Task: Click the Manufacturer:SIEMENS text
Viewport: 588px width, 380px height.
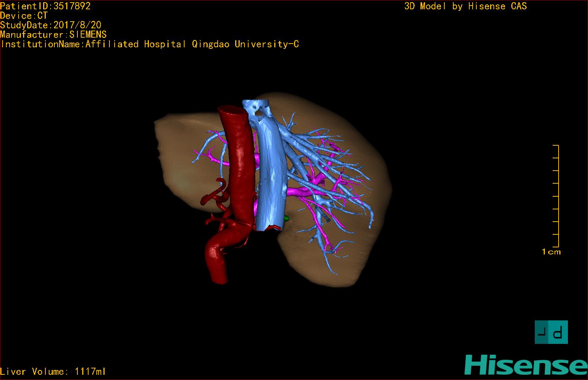Action: 53,35
